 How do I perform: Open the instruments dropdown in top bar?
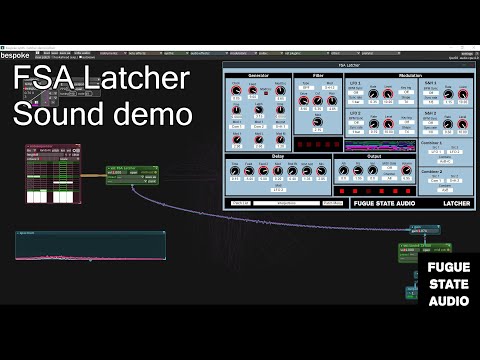point(113,53)
